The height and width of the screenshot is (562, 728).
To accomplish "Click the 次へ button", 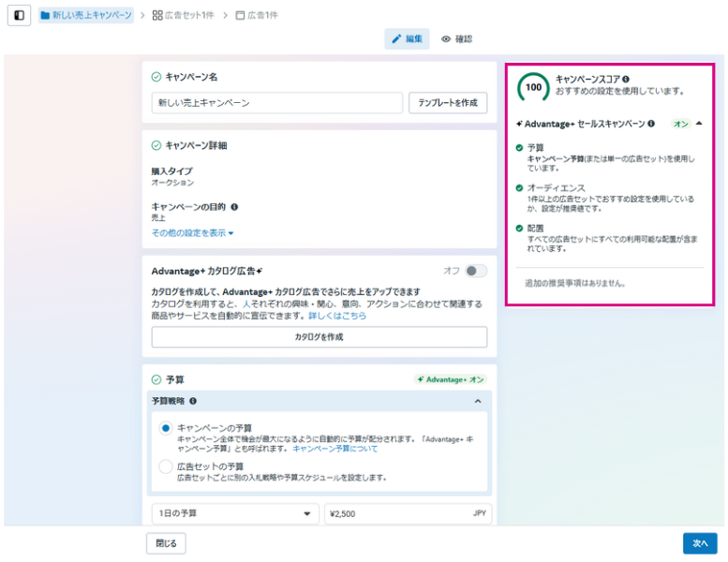I will click(699, 543).
